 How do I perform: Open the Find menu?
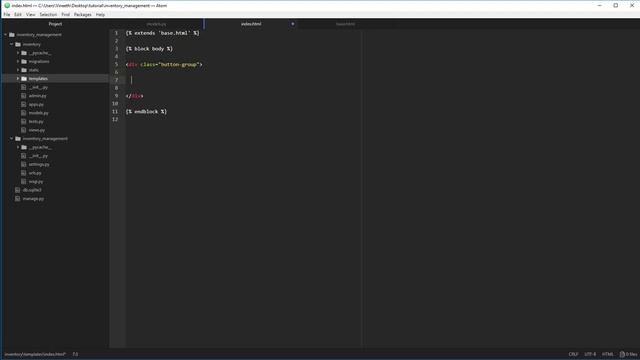pos(66,14)
